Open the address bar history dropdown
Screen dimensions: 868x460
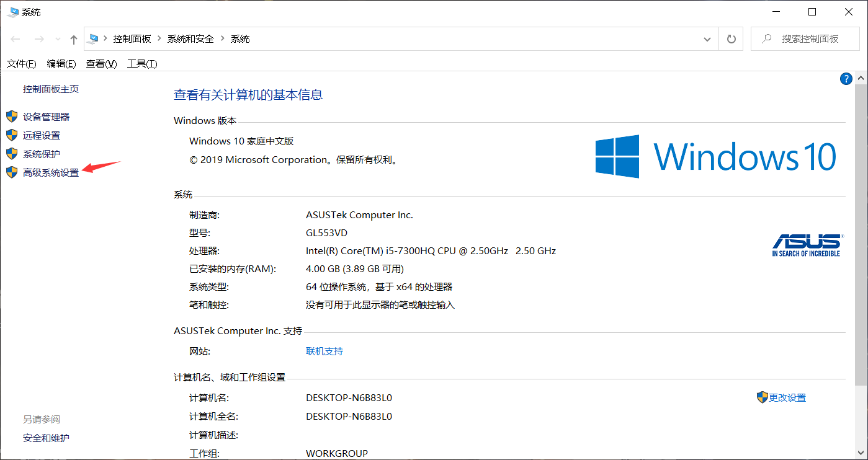(x=707, y=39)
